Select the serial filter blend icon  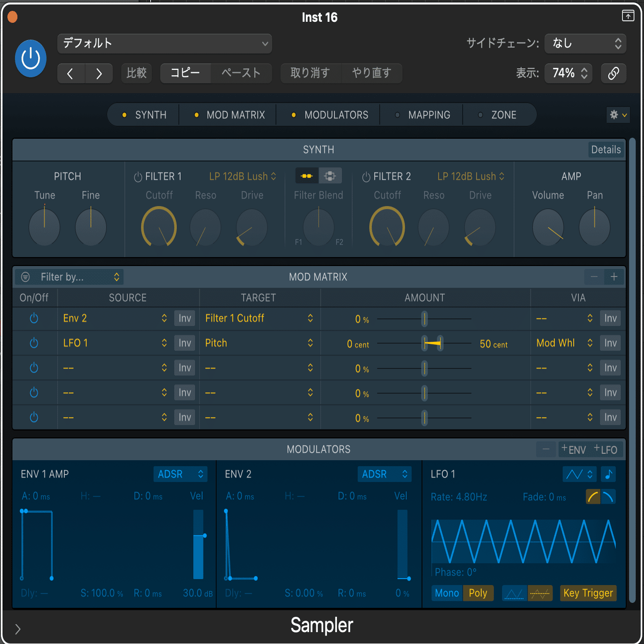point(306,176)
